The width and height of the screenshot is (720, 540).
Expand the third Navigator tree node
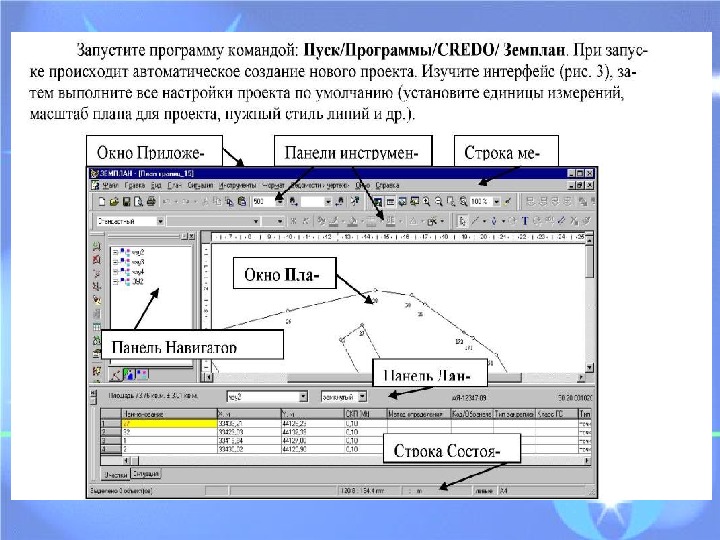click(x=115, y=272)
